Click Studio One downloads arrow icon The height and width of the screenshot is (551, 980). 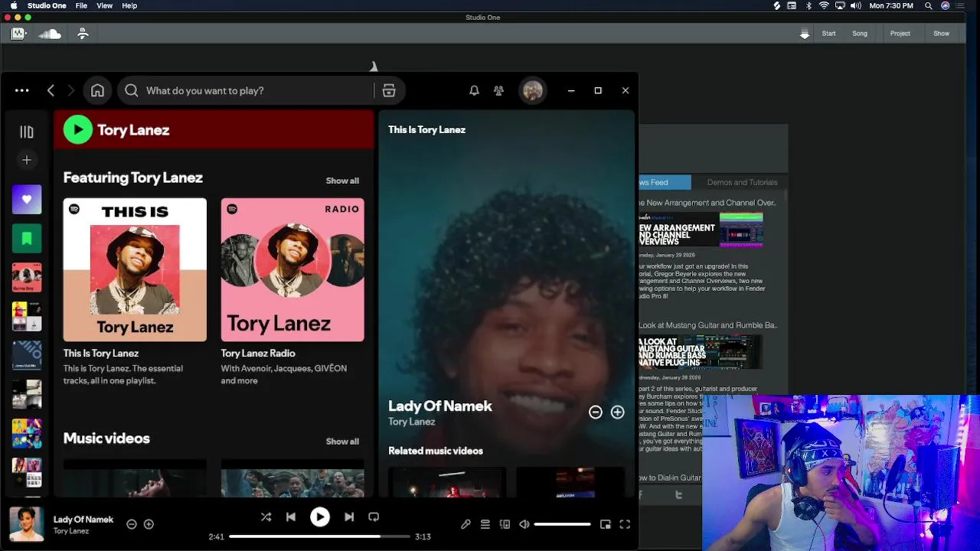[805, 34]
